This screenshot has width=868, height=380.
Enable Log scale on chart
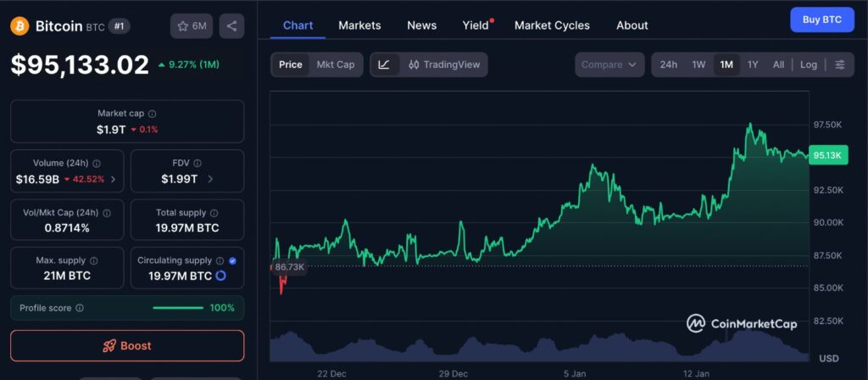[808, 64]
